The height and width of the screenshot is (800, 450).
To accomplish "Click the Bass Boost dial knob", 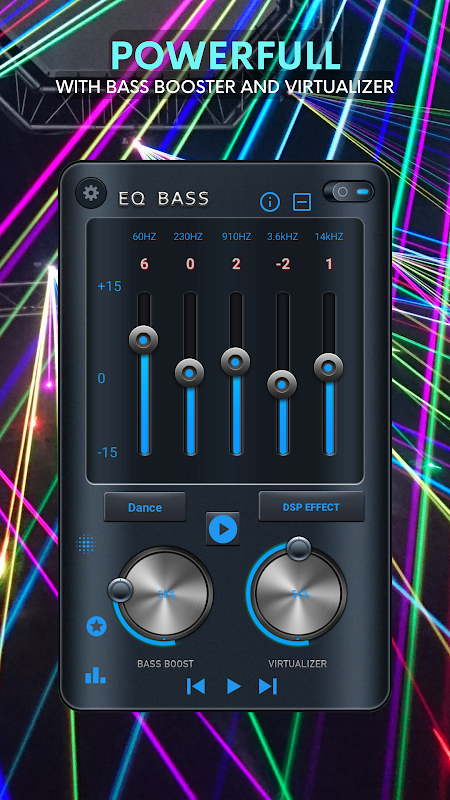I will tap(121, 590).
